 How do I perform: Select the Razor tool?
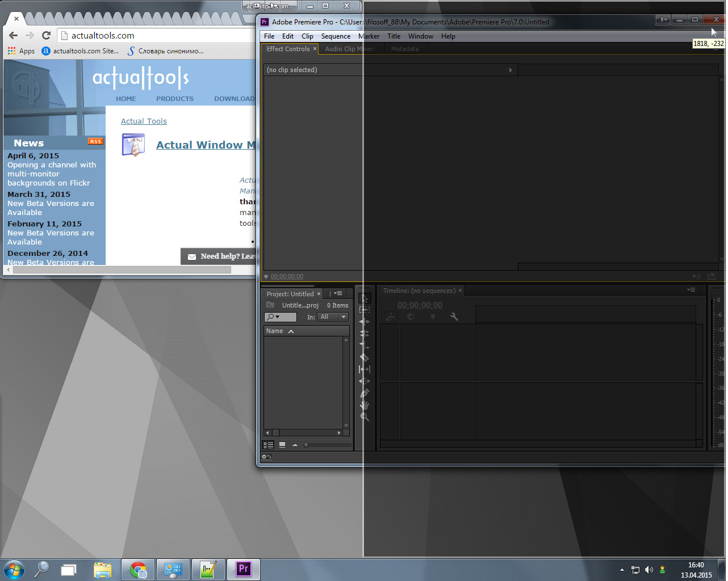coord(365,357)
